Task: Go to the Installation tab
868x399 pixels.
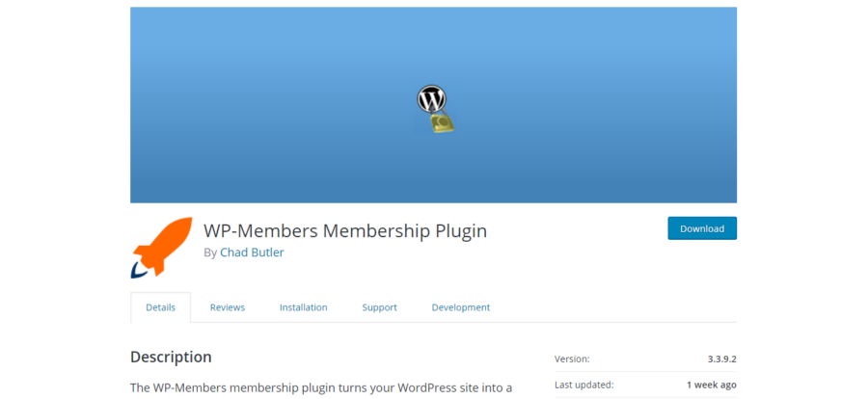Action: tap(304, 307)
